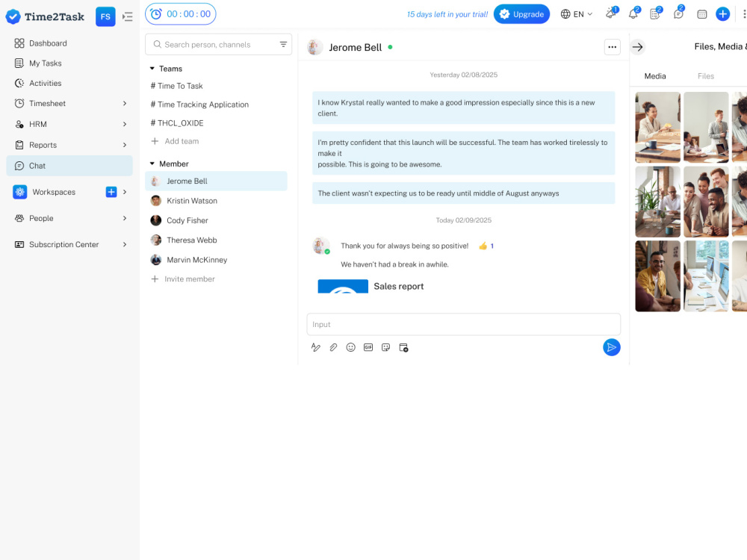Open chat messages icon in header

[678, 13]
